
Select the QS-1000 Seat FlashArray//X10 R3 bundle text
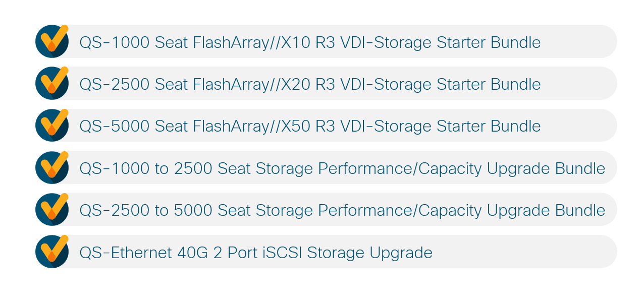[310, 42]
